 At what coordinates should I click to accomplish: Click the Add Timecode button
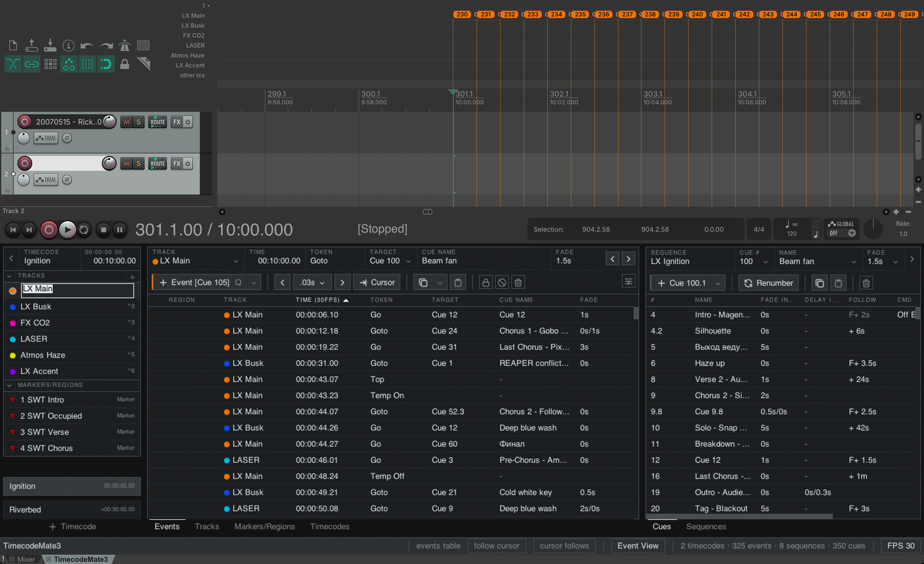pyautogui.click(x=72, y=526)
